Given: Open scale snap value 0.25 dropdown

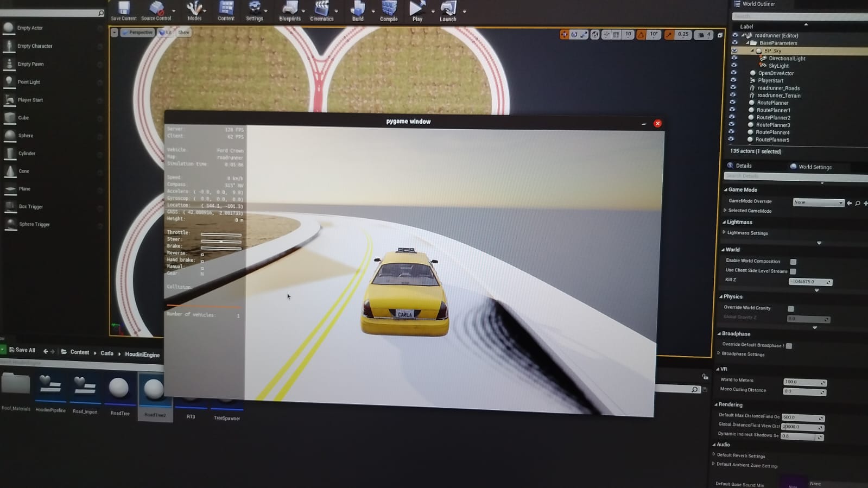Looking at the screenshot, I should 683,34.
